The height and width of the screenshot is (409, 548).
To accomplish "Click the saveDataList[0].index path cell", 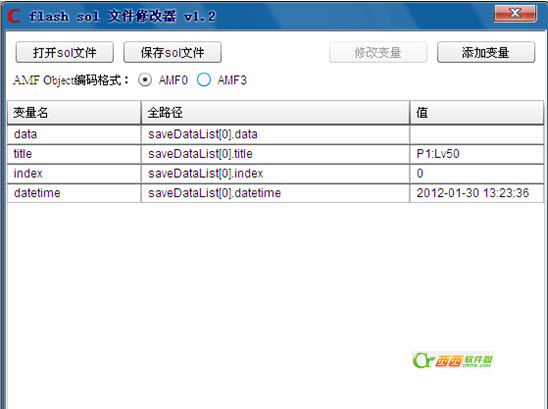I will pyautogui.click(x=275, y=173).
